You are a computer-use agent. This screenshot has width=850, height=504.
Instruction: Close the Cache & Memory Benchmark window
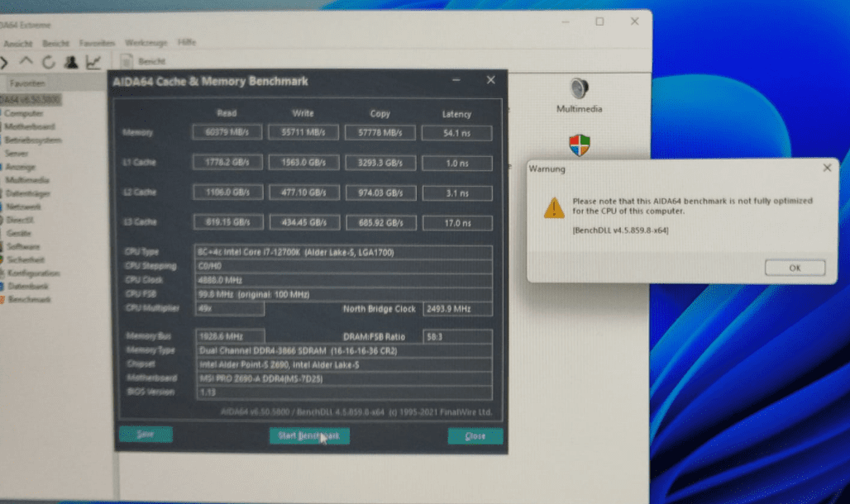pos(490,80)
